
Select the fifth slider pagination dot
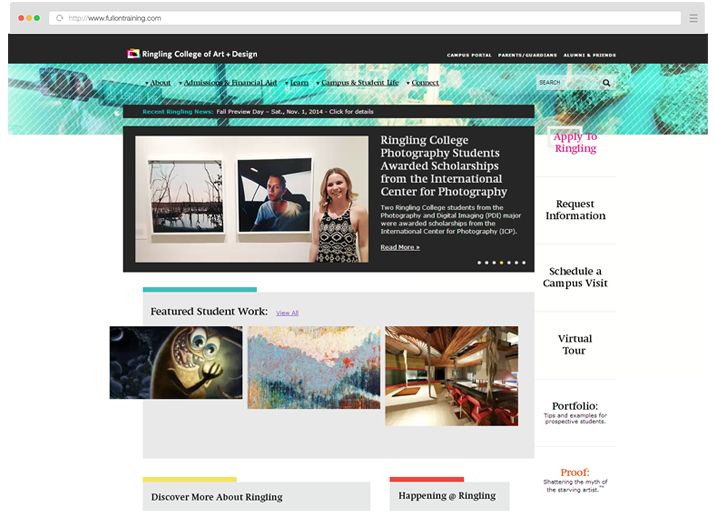(x=509, y=263)
